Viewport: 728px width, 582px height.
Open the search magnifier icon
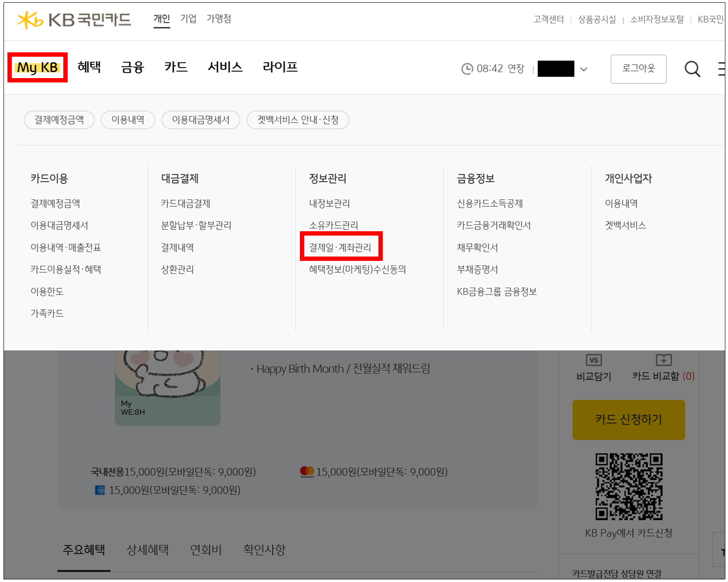point(692,69)
